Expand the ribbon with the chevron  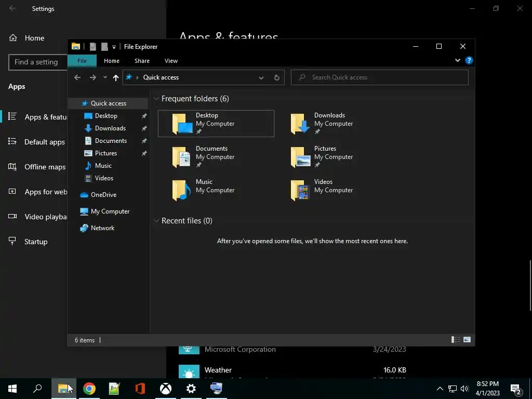(x=457, y=60)
